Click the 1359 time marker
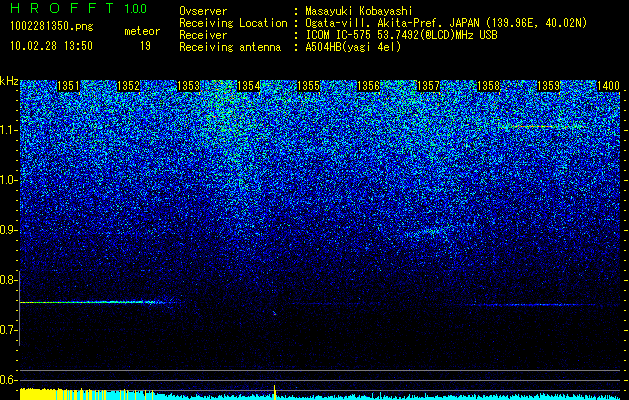 pyautogui.click(x=548, y=86)
